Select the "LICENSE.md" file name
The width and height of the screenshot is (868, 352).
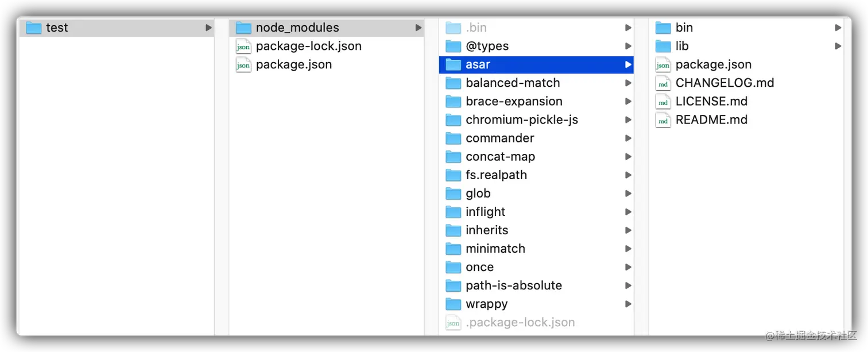[x=711, y=101]
